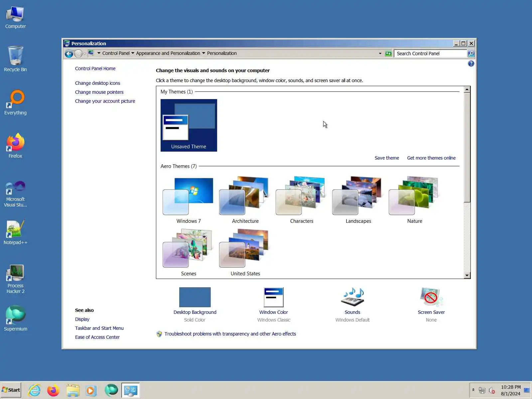Open Windows Explorer from the taskbar

(73, 390)
